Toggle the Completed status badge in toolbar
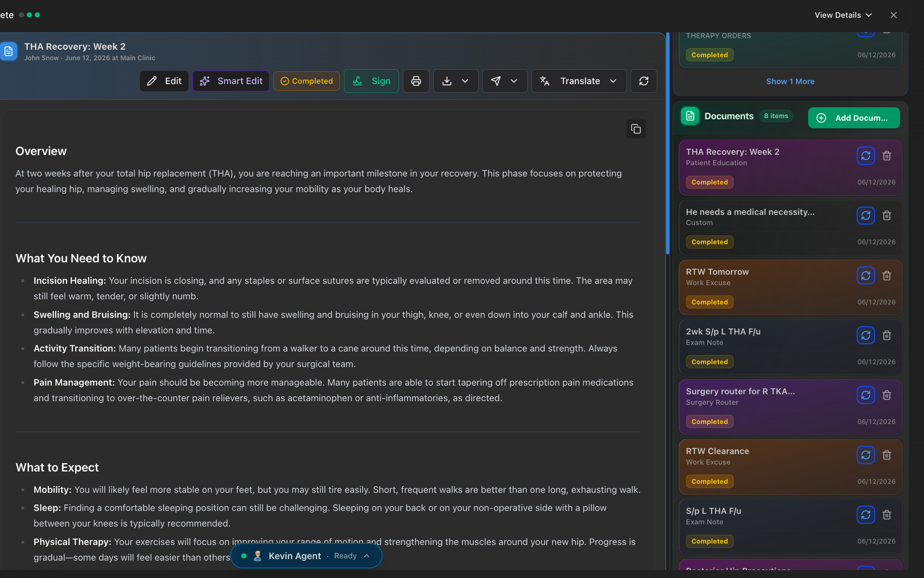This screenshot has width=924, height=578. click(307, 81)
